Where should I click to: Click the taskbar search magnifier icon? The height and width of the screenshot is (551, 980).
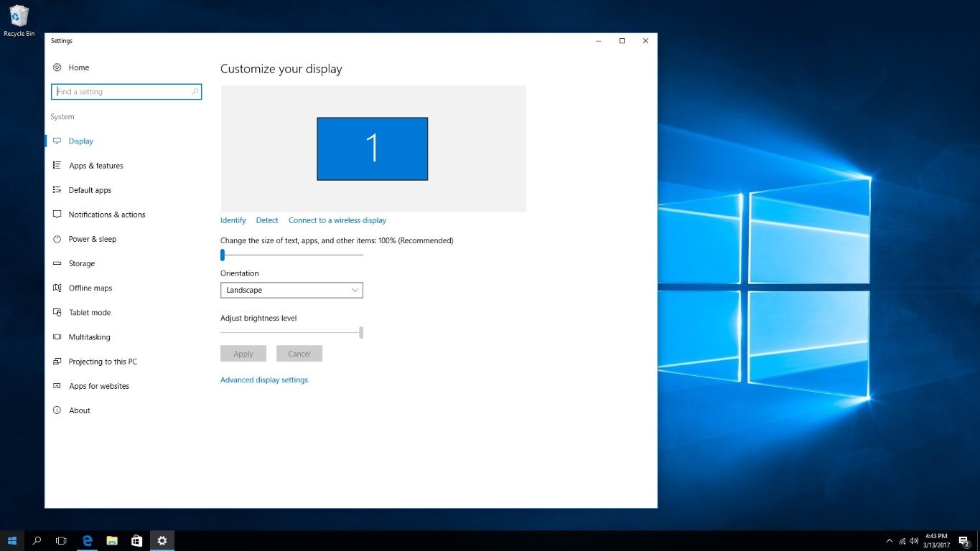click(x=37, y=541)
